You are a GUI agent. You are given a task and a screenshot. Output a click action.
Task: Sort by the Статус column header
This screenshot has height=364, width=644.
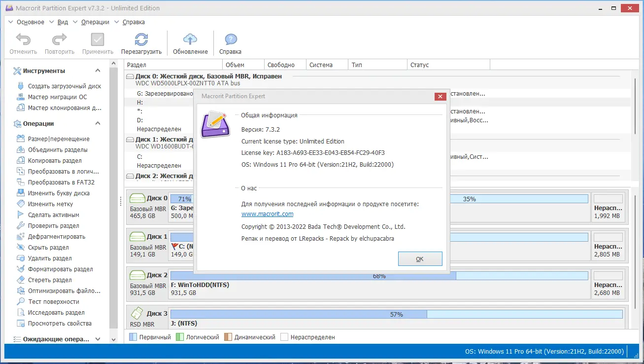[448, 65]
